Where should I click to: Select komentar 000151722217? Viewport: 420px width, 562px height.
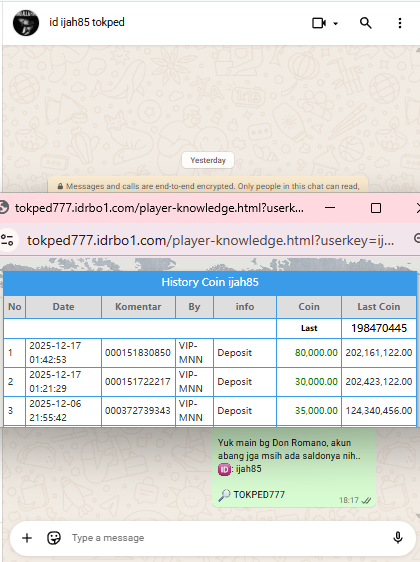[138, 382]
